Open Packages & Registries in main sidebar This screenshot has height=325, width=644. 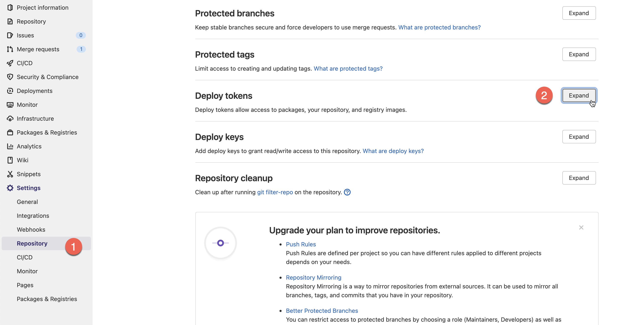(47, 132)
